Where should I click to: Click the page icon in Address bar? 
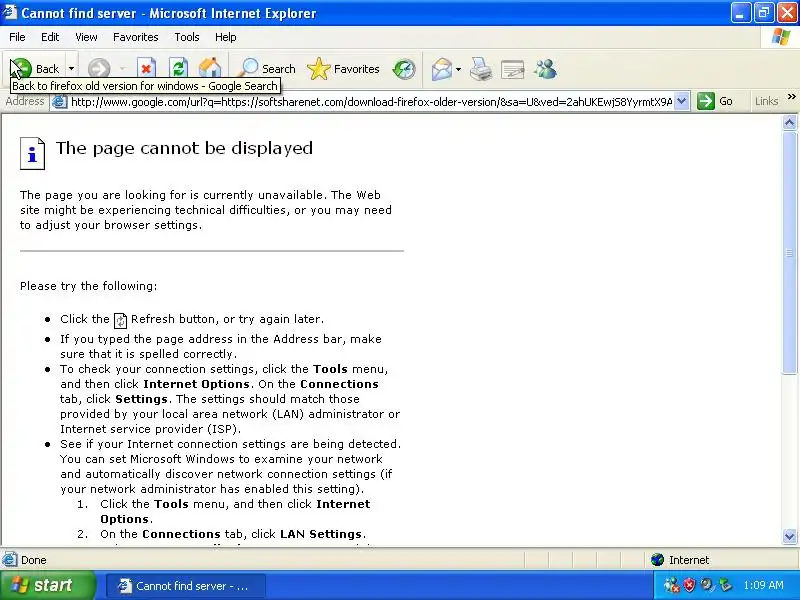[60, 102]
